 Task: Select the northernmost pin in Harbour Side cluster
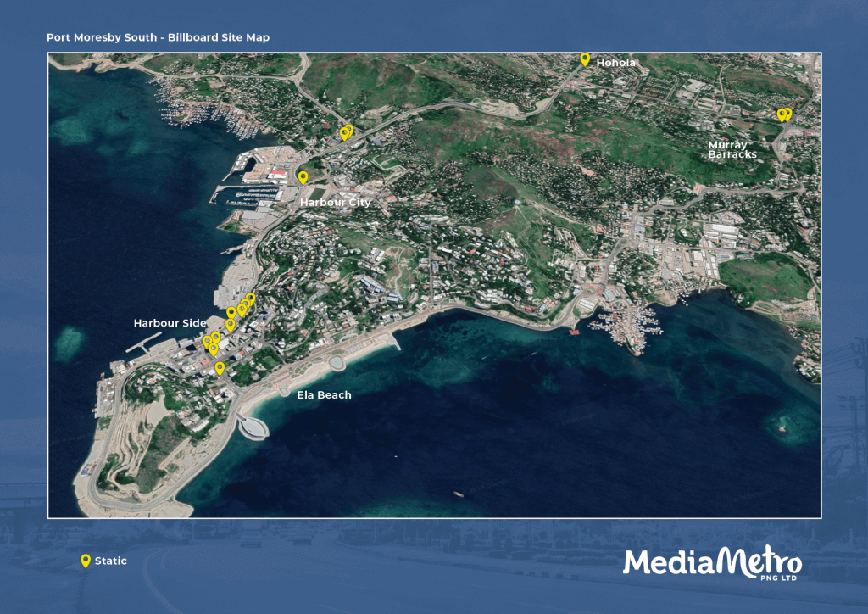click(x=250, y=299)
